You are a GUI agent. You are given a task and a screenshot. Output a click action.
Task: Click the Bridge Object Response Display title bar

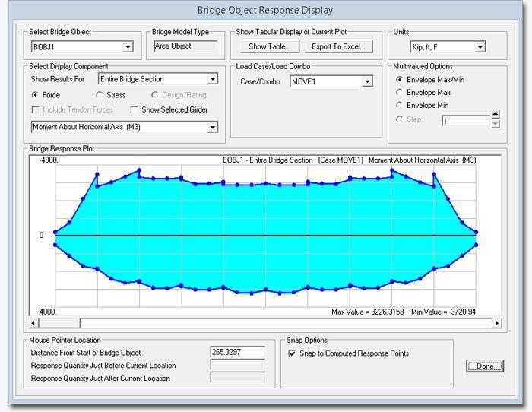(x=265, y=10)
